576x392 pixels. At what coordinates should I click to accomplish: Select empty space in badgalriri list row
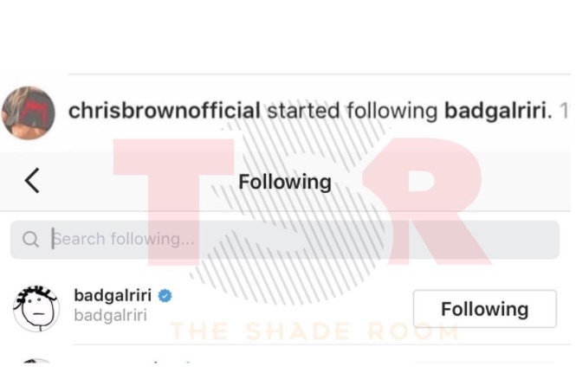[290, 309]
